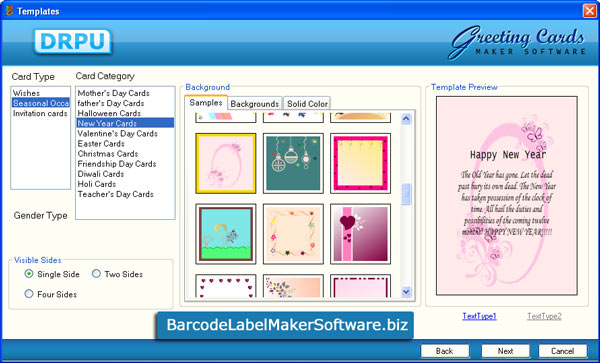Pick the pink bordered yellow sample thumbnail

pos(360,163)
